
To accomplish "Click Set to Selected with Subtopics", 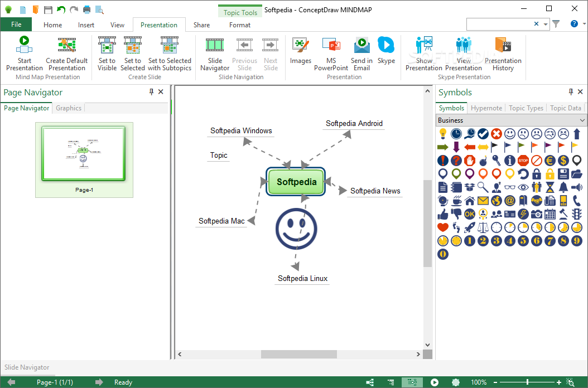I will click(170, 53).
